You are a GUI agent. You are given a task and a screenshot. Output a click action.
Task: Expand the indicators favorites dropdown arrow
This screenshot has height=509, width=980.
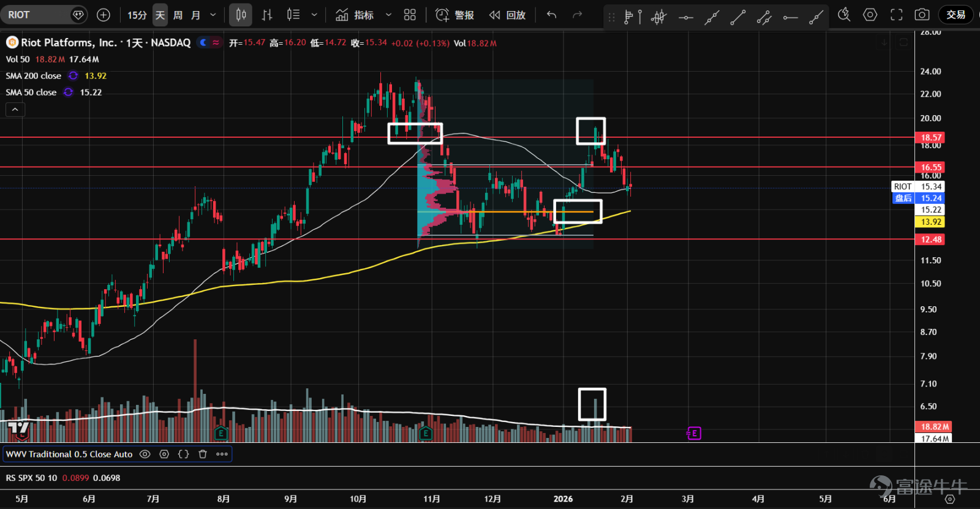pos(388,15)
